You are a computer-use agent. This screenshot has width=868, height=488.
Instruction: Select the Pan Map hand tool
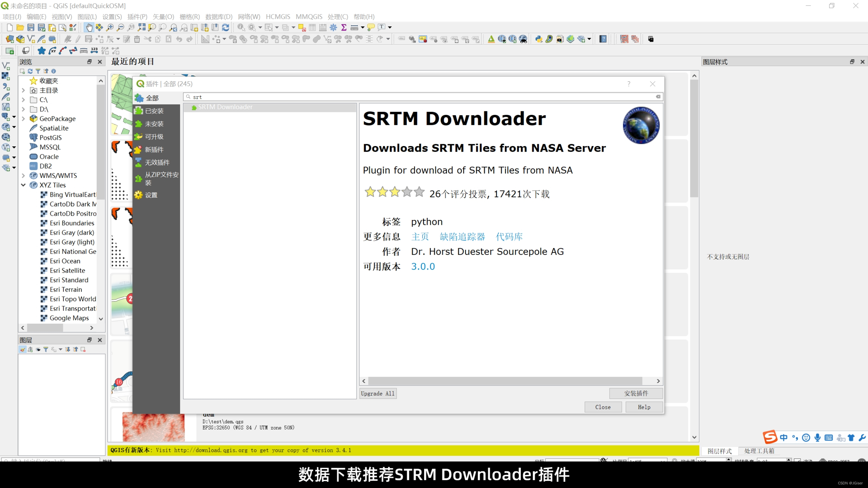click(x=89, y=28)
